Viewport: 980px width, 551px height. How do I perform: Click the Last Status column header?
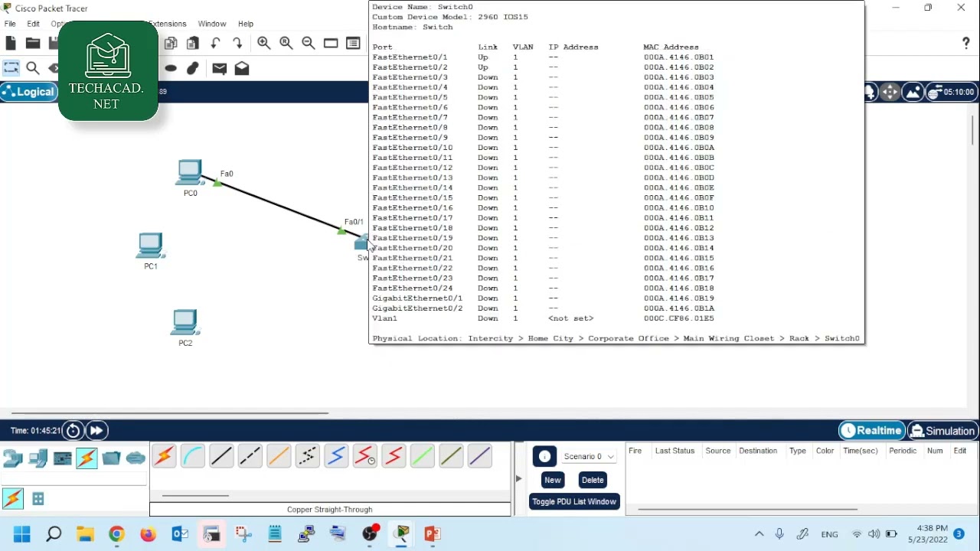(675, 451)
